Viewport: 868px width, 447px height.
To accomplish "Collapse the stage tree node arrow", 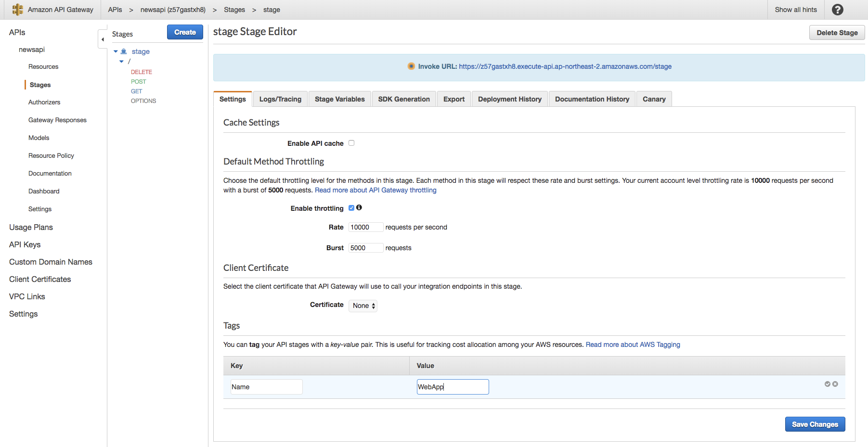I will click(x=116, y=51).
